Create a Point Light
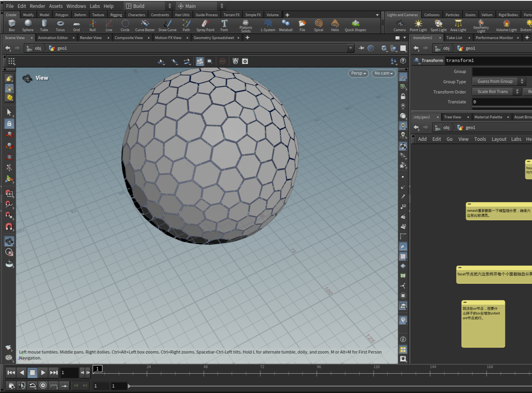532x393 pixels. point(418,26)
